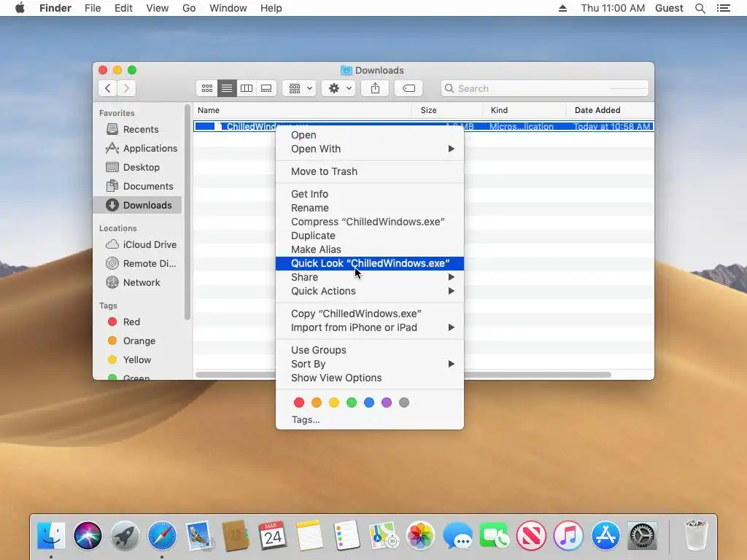Screen dimensions: 747x560
Task: Sort by the Name column header
Action: (302, 111)
